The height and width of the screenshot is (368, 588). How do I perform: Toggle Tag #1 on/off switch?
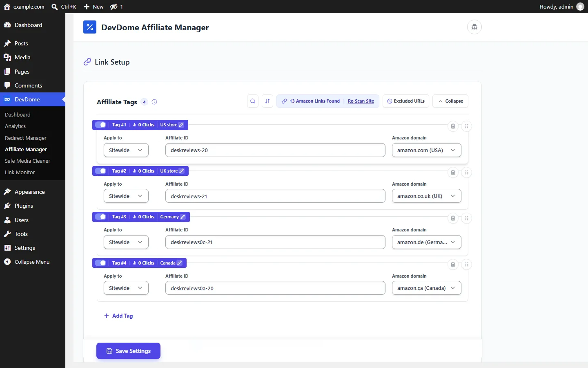[100, 125]
